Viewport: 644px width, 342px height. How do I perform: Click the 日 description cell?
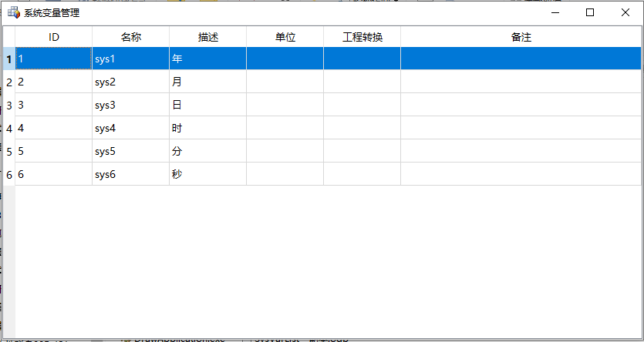(x=208, y=105)
